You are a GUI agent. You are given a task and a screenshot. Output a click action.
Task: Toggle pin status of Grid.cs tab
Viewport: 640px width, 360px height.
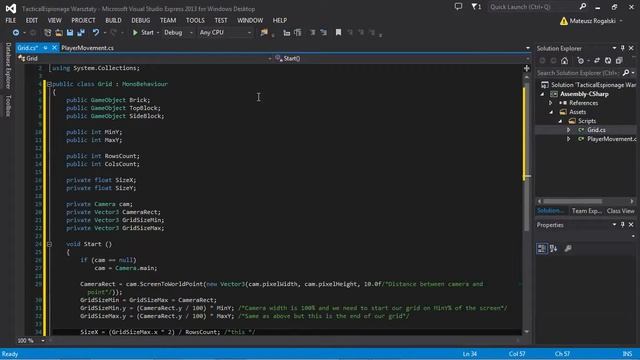[45, 48]
